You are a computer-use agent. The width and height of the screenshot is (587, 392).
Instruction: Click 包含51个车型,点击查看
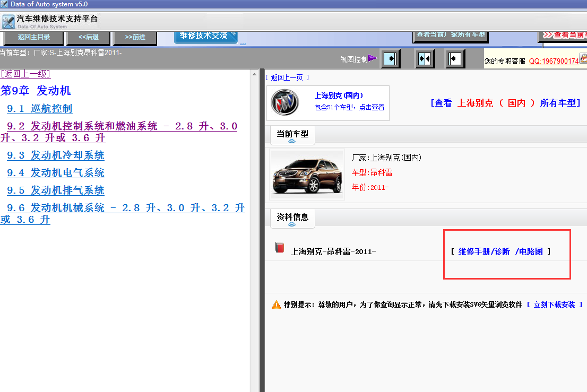pos(349,107)
